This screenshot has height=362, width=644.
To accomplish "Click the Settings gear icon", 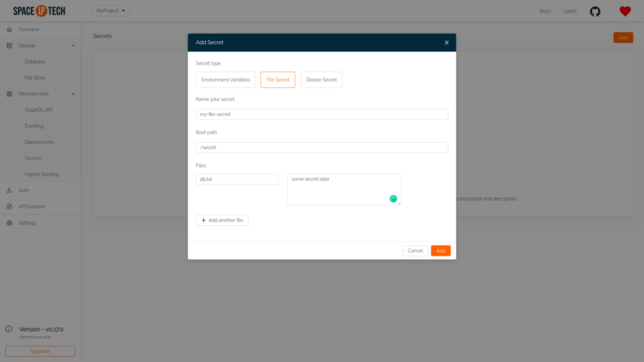I will coord(9,223).
